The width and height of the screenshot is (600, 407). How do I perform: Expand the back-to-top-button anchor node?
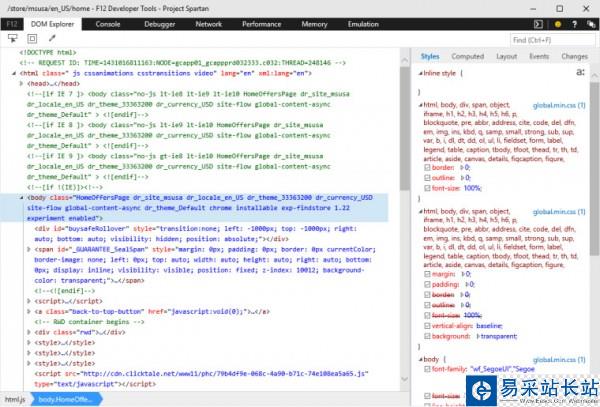29,311
